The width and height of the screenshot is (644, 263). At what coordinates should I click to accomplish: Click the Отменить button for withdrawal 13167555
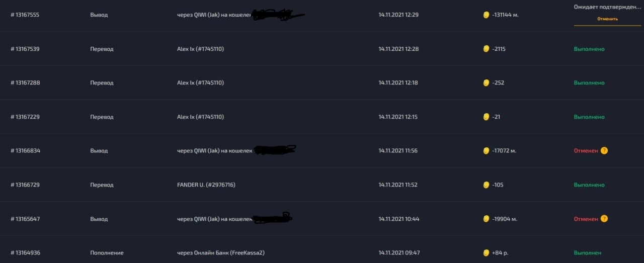pos(607,19)
